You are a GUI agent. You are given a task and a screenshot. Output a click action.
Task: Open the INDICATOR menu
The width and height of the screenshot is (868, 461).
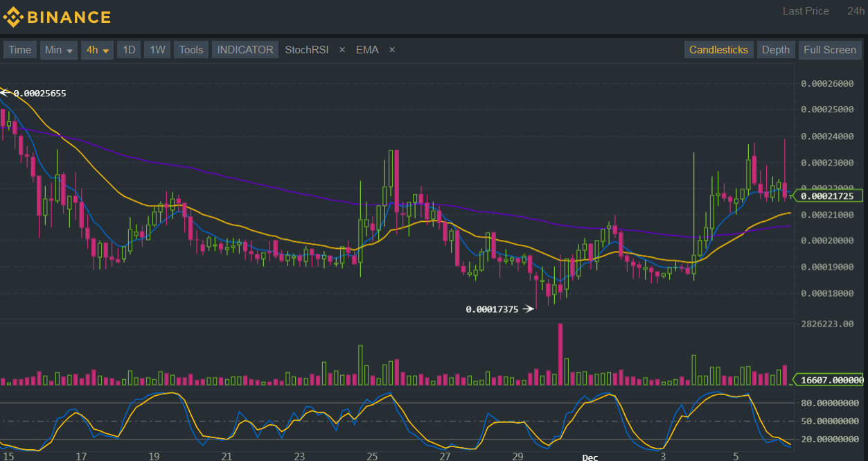click(x=245, y=50)
